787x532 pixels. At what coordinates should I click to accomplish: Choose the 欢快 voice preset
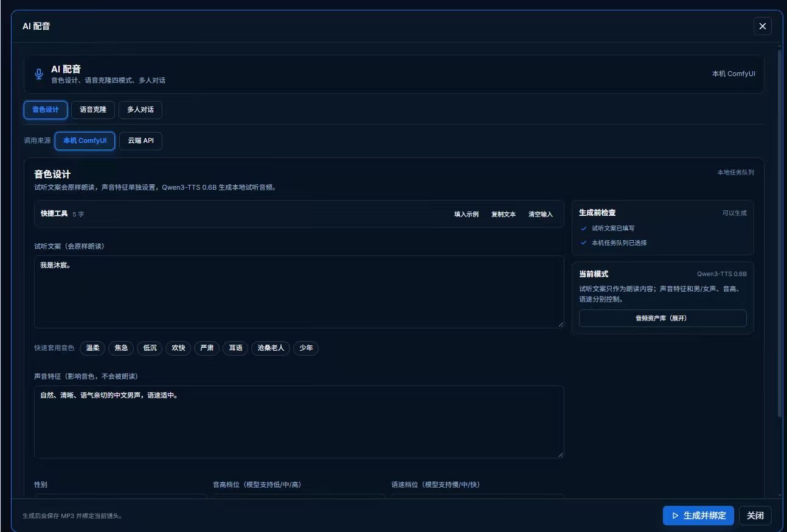pos(178,348)
